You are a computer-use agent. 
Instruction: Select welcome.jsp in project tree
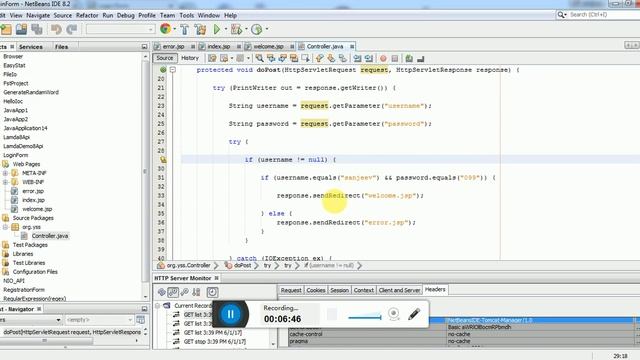(37, 209)
